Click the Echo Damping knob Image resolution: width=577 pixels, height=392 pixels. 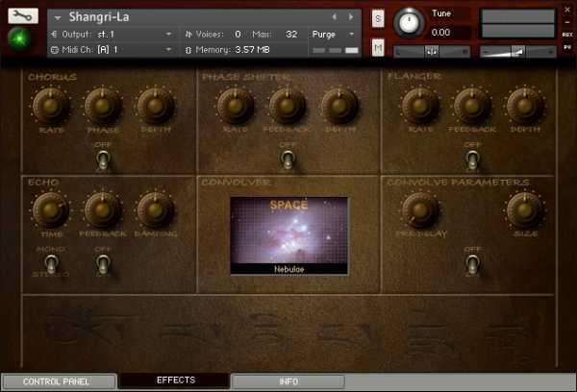(155, 210)
